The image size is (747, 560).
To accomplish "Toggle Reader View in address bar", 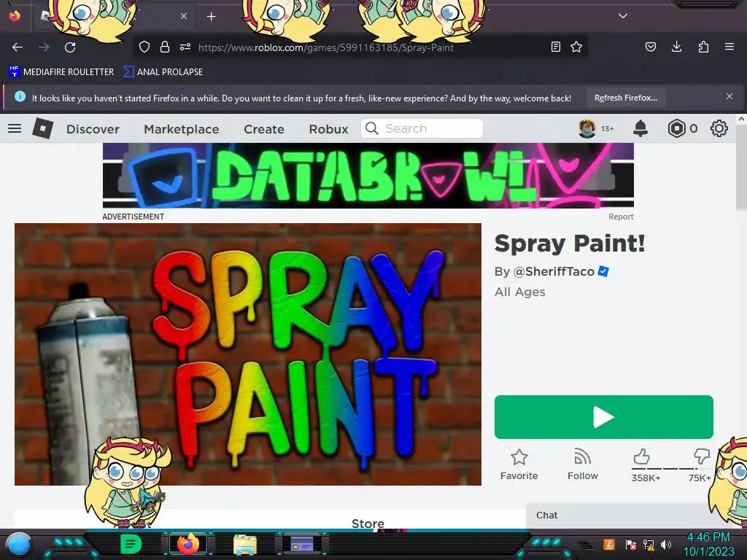I will coord(555,47).
